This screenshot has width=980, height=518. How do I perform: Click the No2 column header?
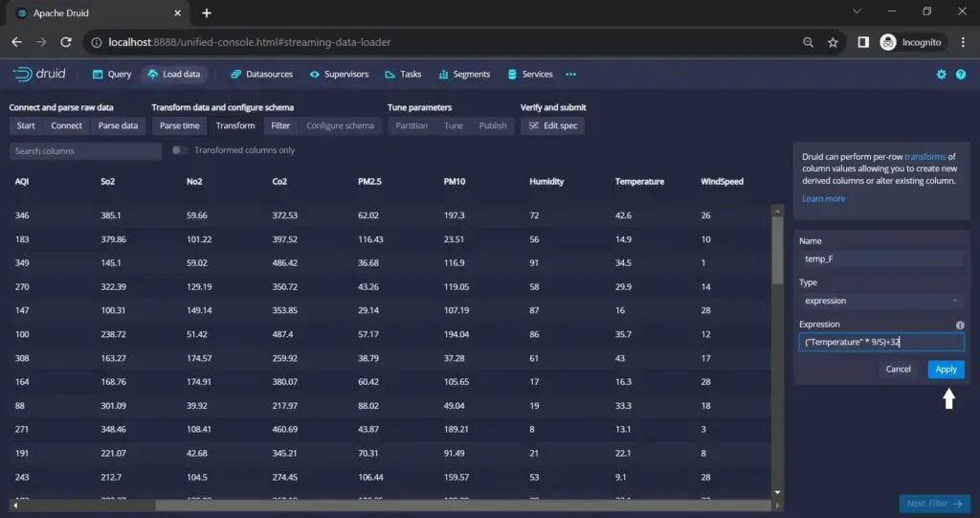coord(193,181)
